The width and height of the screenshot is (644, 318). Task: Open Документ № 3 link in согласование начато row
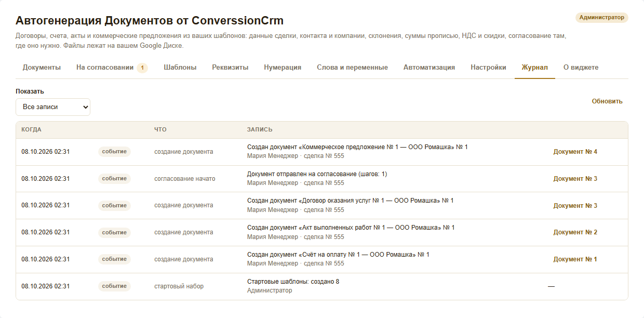(x=575, y=179)
